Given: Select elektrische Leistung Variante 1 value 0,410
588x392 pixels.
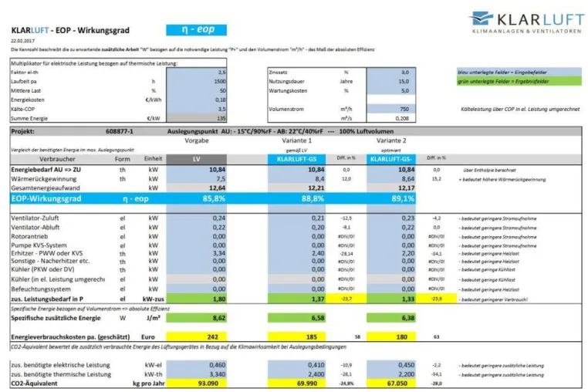Looking at the screenshot, I should coord(296,365).
